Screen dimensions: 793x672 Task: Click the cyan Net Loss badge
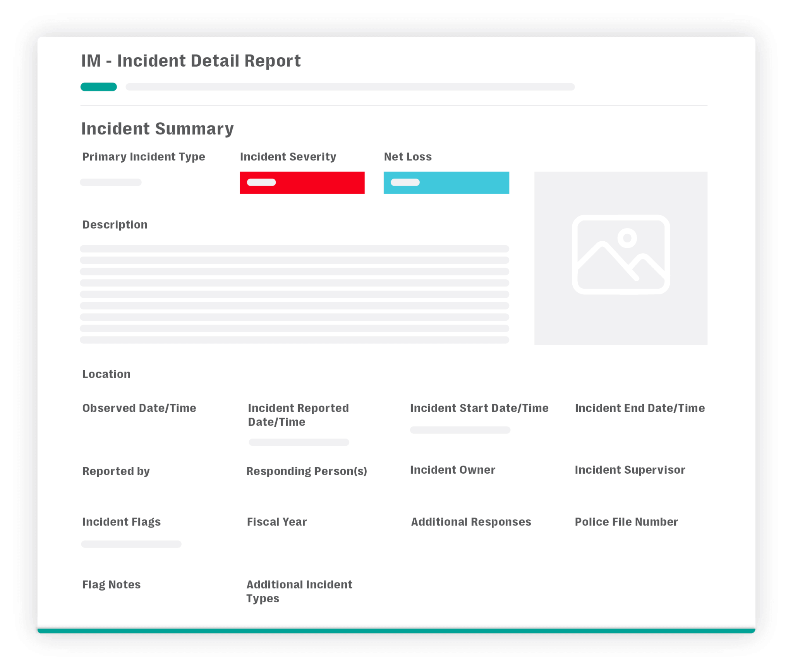tap(446, 182)
